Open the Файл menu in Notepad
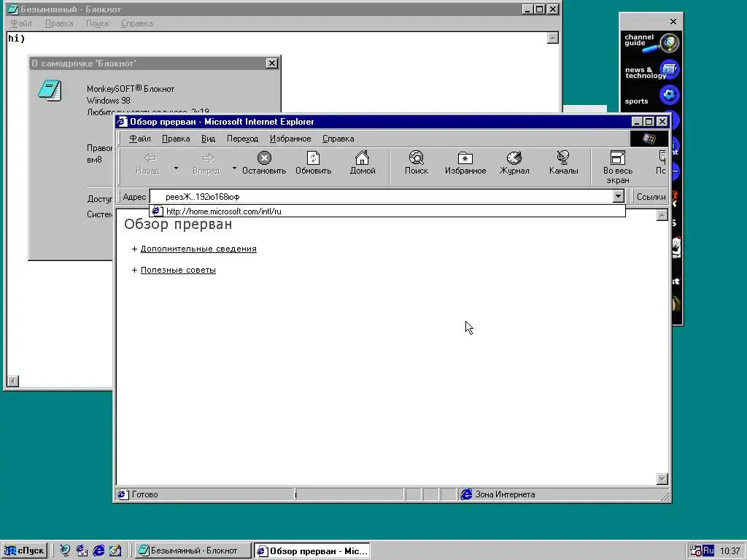Screen dimensions: 747x560 tap(21, 23)
